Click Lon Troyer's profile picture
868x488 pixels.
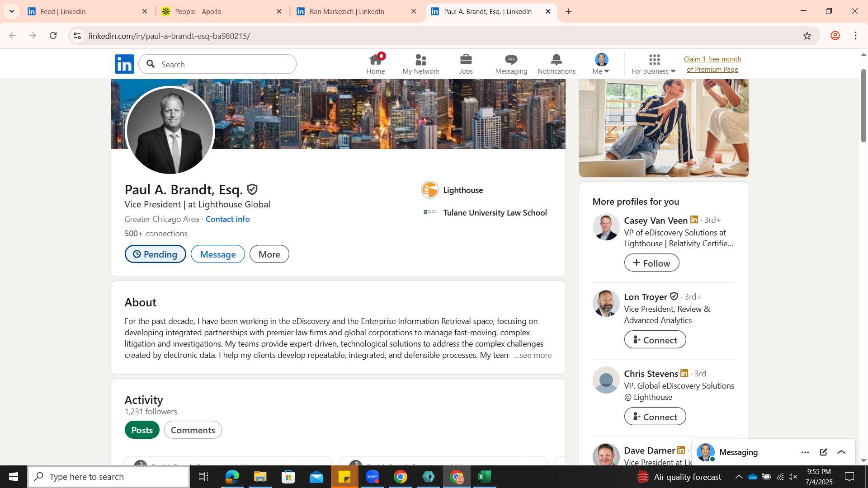coord(606,303)
